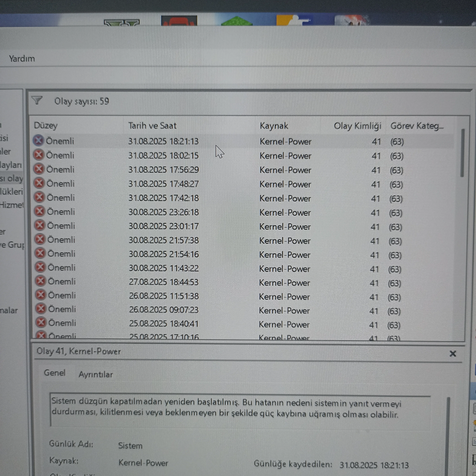Click the Düzey column header

46,125
